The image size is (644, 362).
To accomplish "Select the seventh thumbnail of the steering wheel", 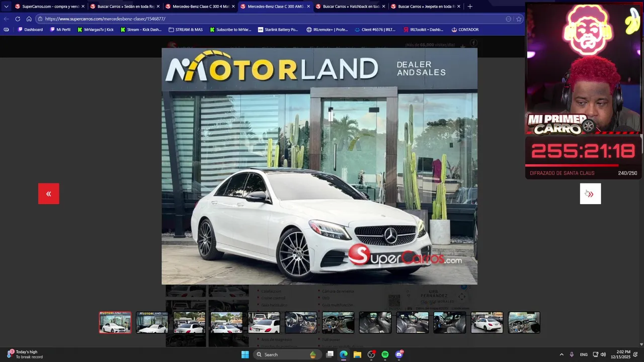I will click(x=338, y=322).
